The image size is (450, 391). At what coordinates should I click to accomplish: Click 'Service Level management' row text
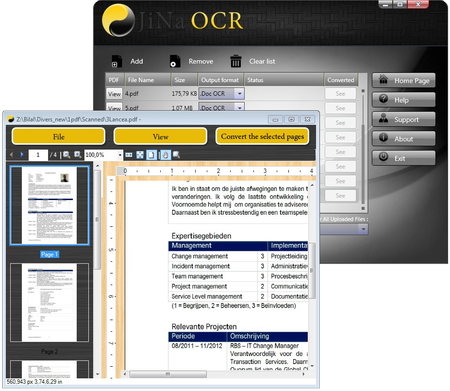(207, 296)
